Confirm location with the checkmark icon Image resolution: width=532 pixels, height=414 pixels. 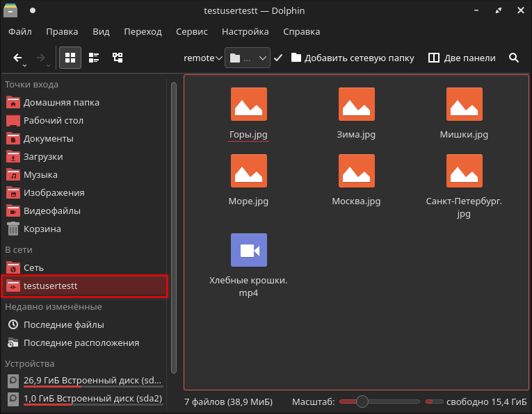coord(278,58)
